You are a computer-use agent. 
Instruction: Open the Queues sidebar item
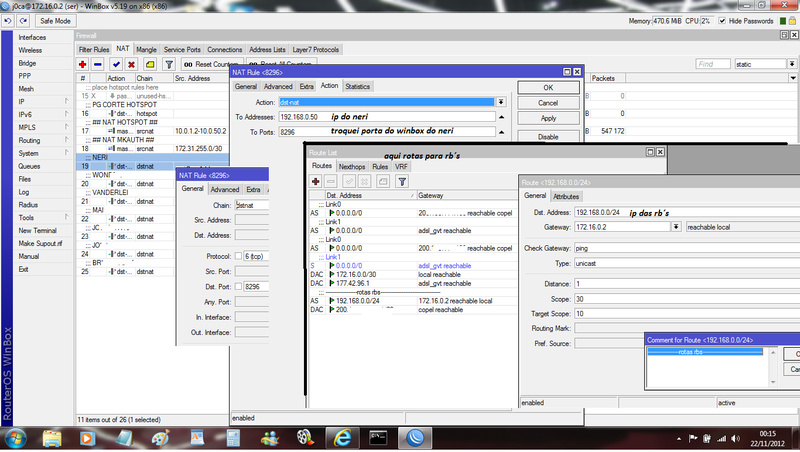29,166
